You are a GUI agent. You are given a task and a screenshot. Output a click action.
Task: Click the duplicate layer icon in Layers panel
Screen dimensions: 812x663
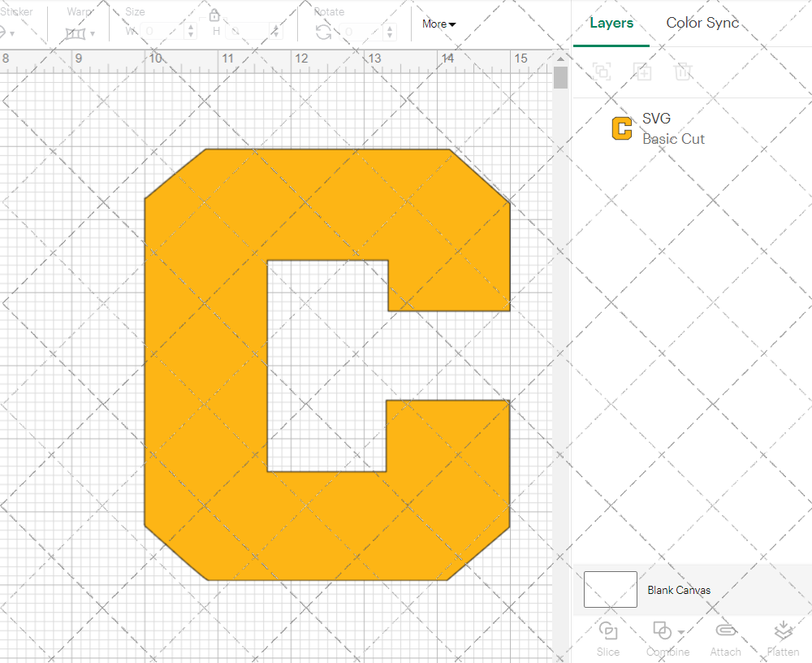tap(642, 71)
